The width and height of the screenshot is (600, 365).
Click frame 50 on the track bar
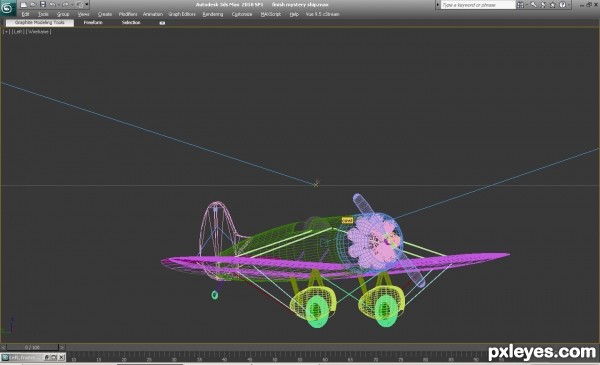pyautogui.click(x=275, y=359)
